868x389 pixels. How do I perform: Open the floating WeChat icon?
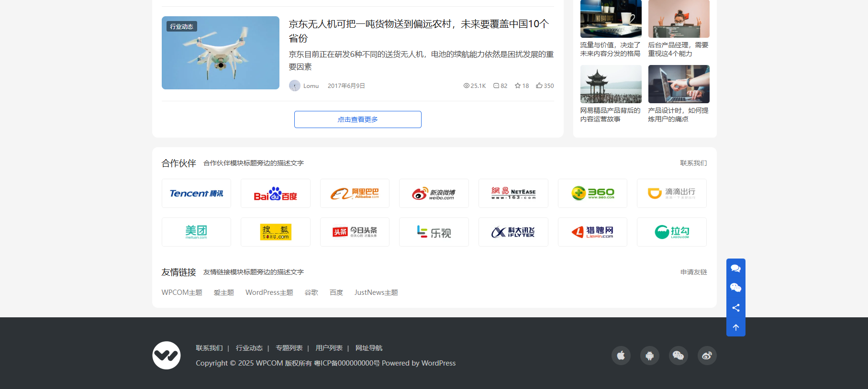[x=735, y=288]
